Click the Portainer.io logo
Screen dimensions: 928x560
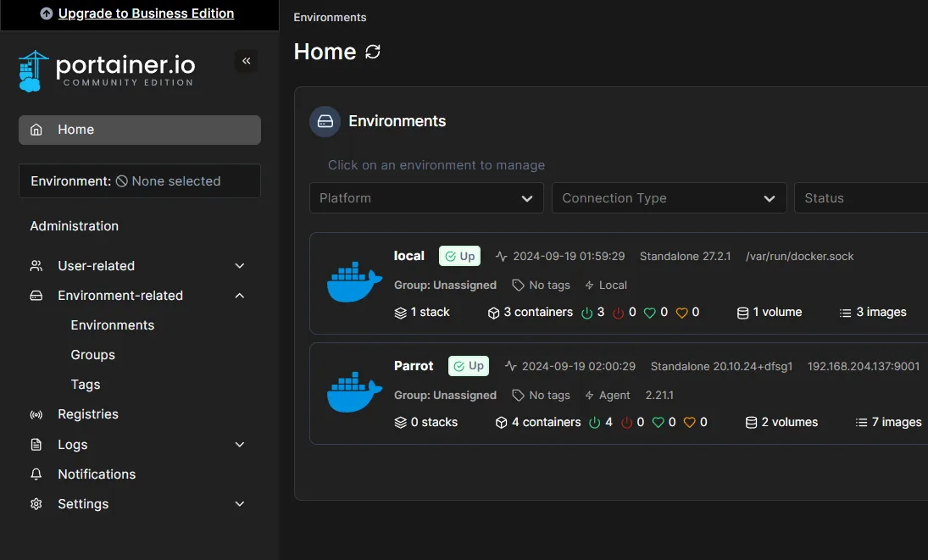(107, 71)
